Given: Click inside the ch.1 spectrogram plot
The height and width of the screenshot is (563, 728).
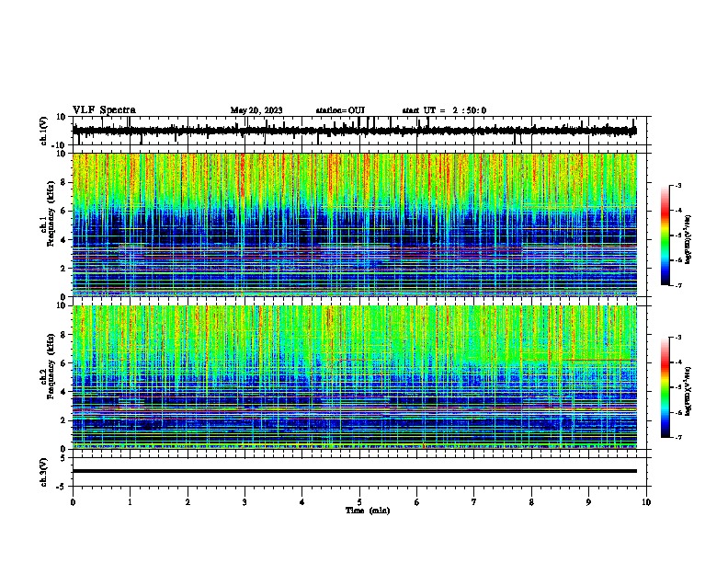Looking at the screenshot, I should click(x=355, y=224).
